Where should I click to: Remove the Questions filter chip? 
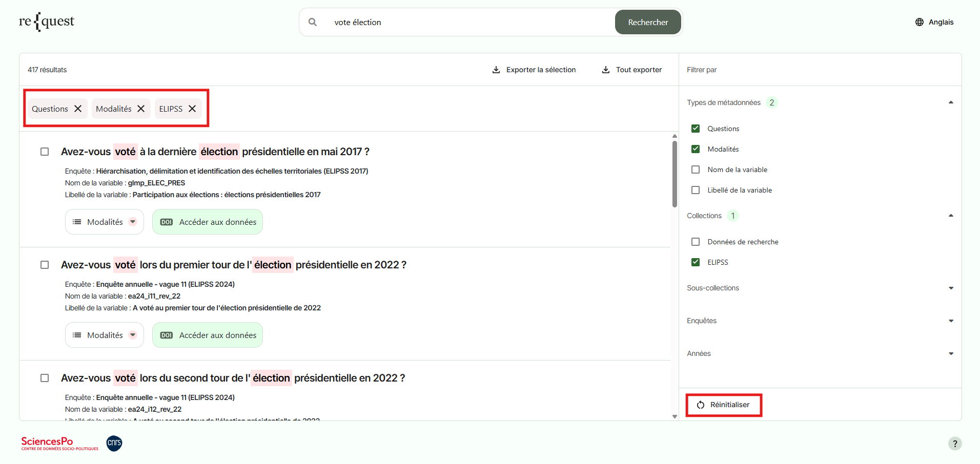[78, 109]
